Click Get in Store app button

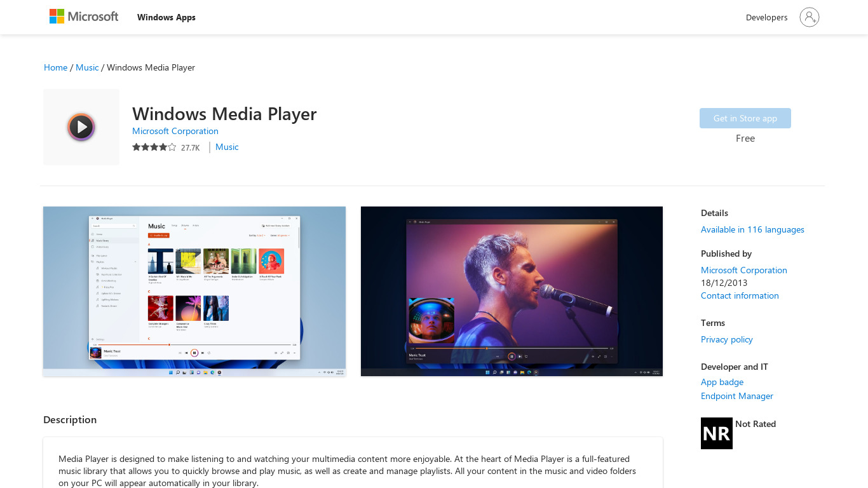(x=745, y=118)
